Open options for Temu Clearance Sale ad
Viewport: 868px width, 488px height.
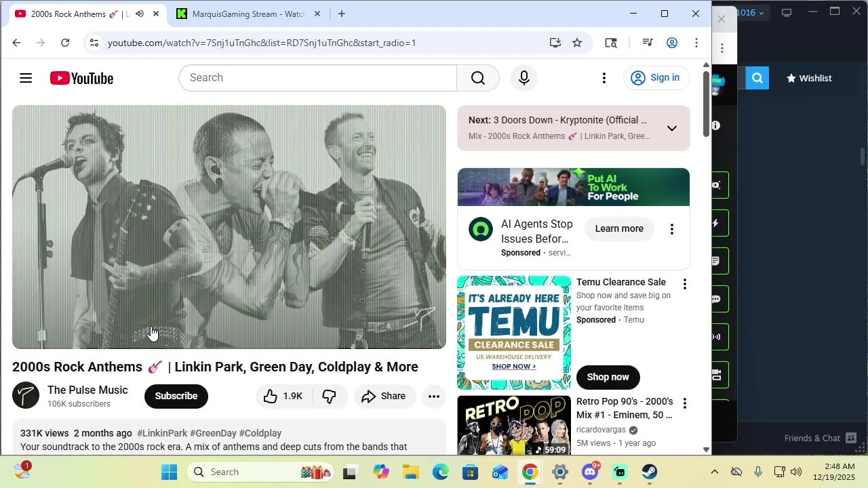click(x=685, y=284)
